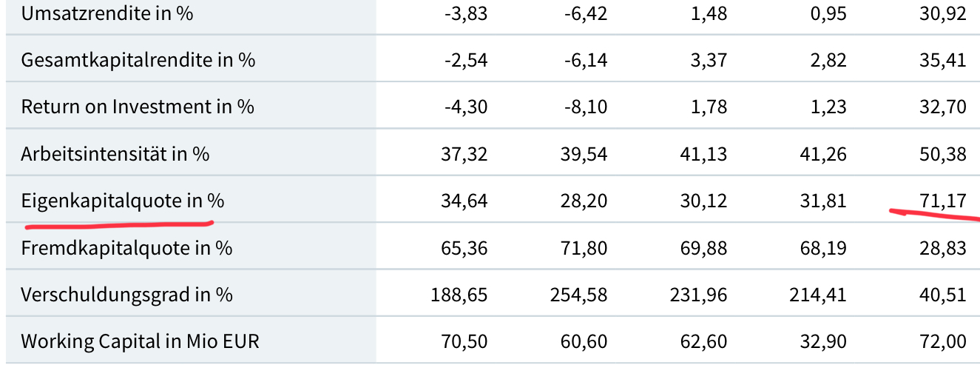980x365 pixels.
Task: Click the Eigenkapitalquote value 34,64
Action: [x=466, y=201]
